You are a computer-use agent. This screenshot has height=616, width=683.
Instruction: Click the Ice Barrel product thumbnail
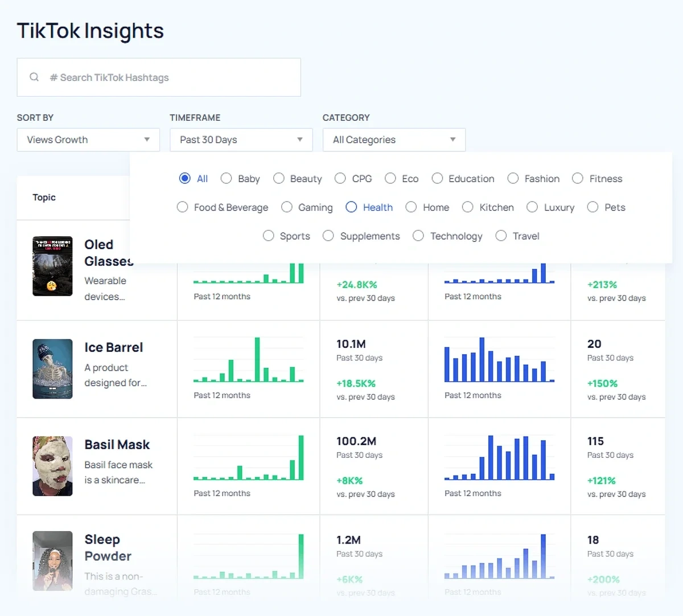52,368
